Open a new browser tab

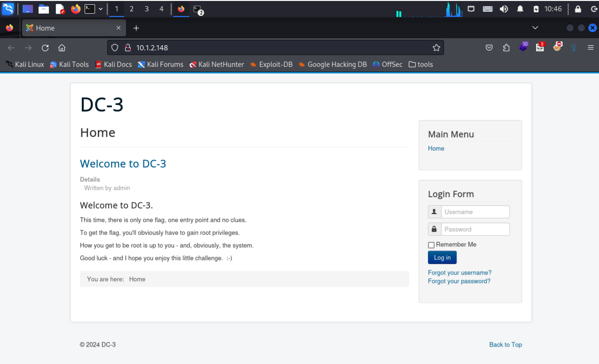point(136,28)
